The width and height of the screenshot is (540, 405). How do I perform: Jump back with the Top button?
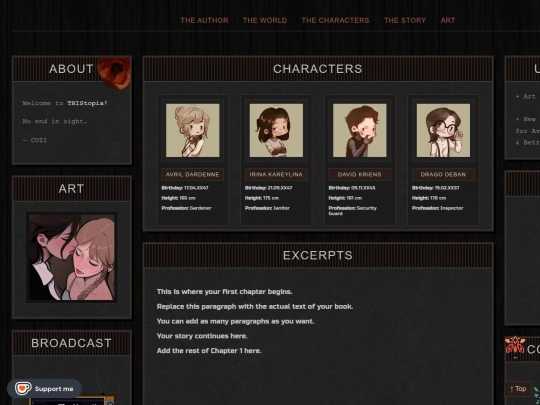tap(518, 389)
